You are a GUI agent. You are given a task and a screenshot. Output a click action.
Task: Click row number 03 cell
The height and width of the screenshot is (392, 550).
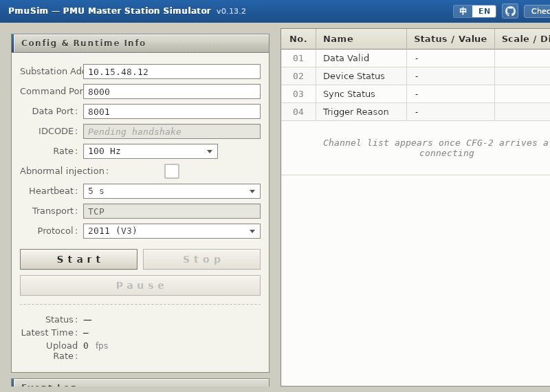298,94
